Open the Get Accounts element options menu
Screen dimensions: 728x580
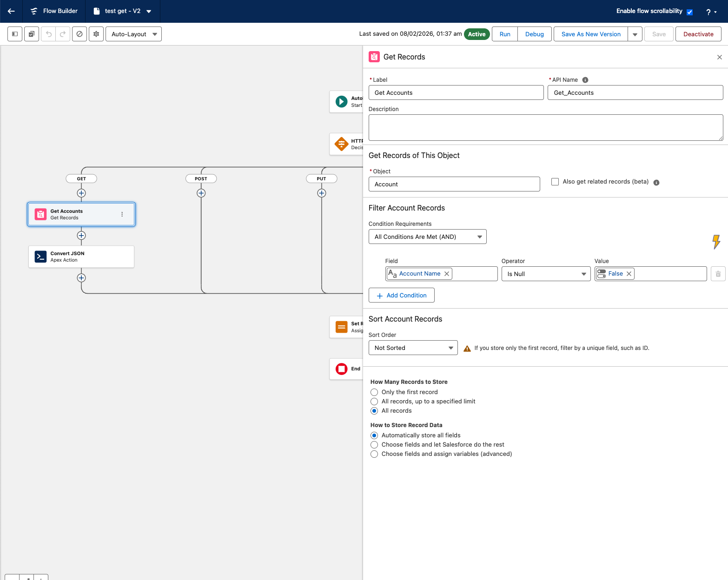pos(122,214)
